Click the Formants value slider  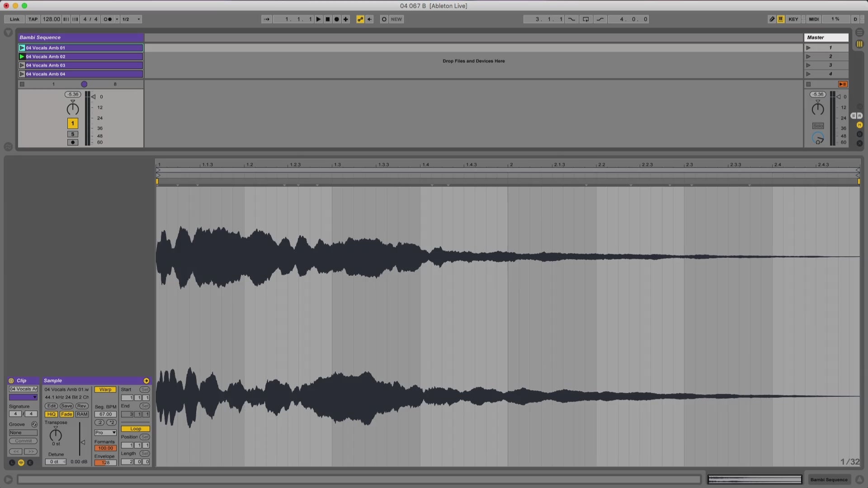point(105,448)
